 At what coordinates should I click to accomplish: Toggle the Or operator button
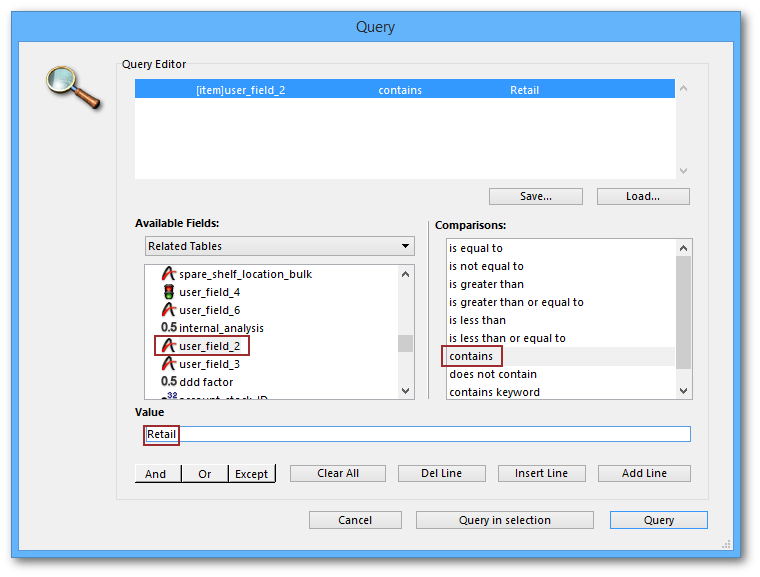pyautogui.click(x=204, y=474)
